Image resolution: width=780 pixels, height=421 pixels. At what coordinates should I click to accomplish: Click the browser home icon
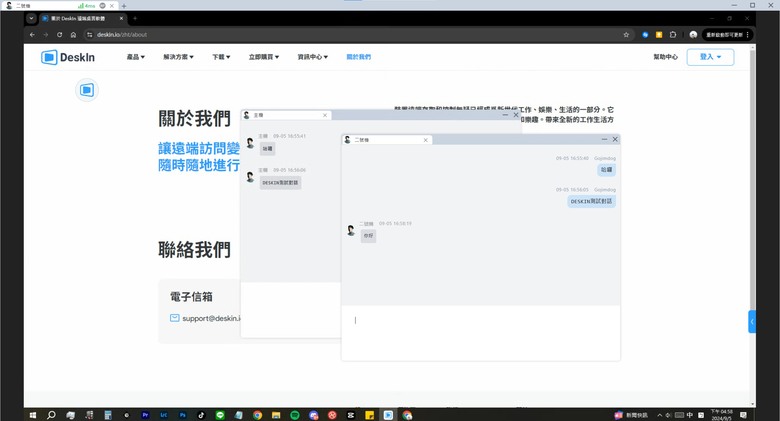click(73, 35)
